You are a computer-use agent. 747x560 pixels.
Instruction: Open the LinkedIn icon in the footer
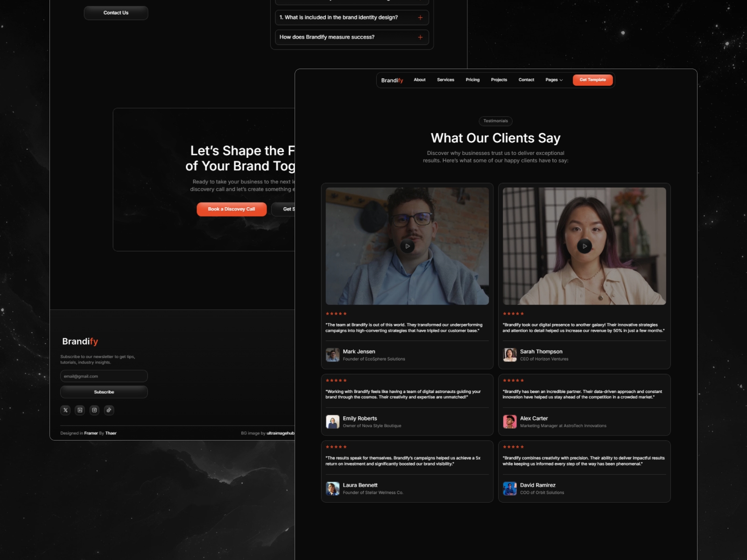[x=80, y=410]
